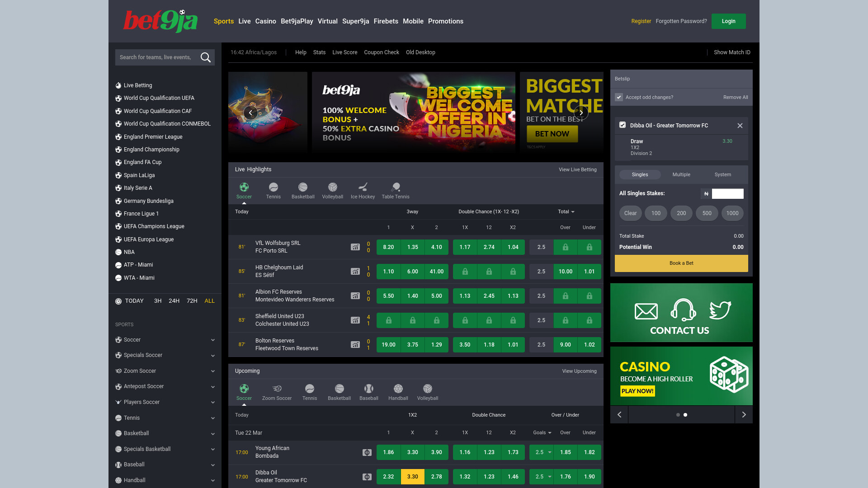Open Live Score in sub menu
This screenshot has width=868, height=488.
click(x=345, y=52)
